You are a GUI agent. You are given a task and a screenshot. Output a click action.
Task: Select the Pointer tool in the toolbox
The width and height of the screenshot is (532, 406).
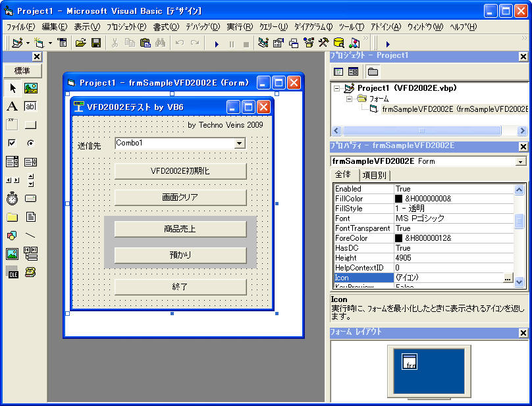[x=13, y=88]
